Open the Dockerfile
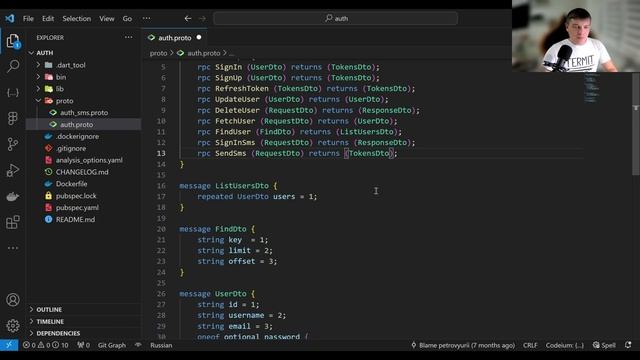The width and height of the screenshot is (640, 360). click(x=71, y=184)
